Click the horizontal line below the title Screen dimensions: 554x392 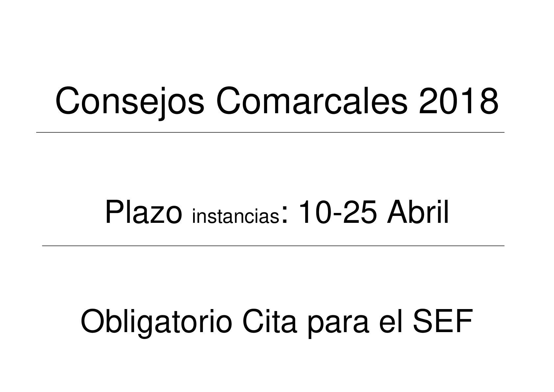click(x=270, y=132)
